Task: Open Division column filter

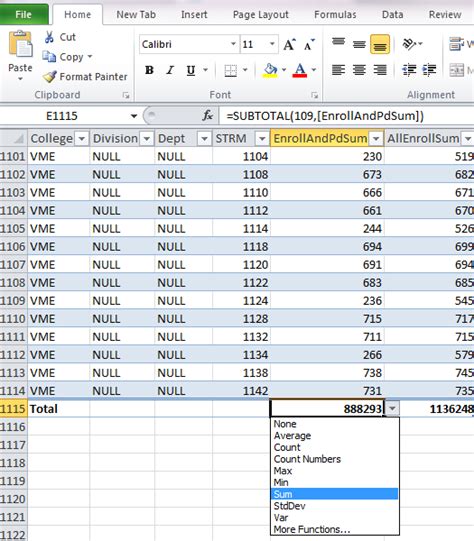Action: (147, 139)
